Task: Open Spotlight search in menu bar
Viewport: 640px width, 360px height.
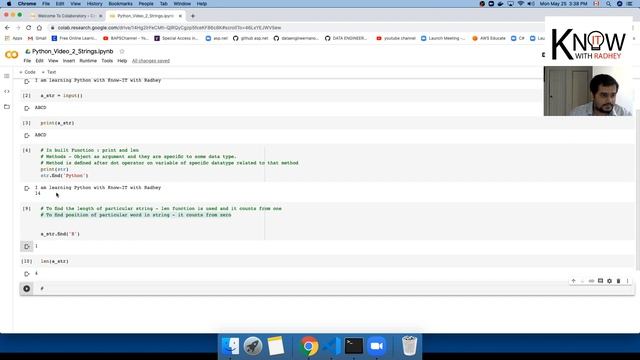Action: [x=609, y=4]
